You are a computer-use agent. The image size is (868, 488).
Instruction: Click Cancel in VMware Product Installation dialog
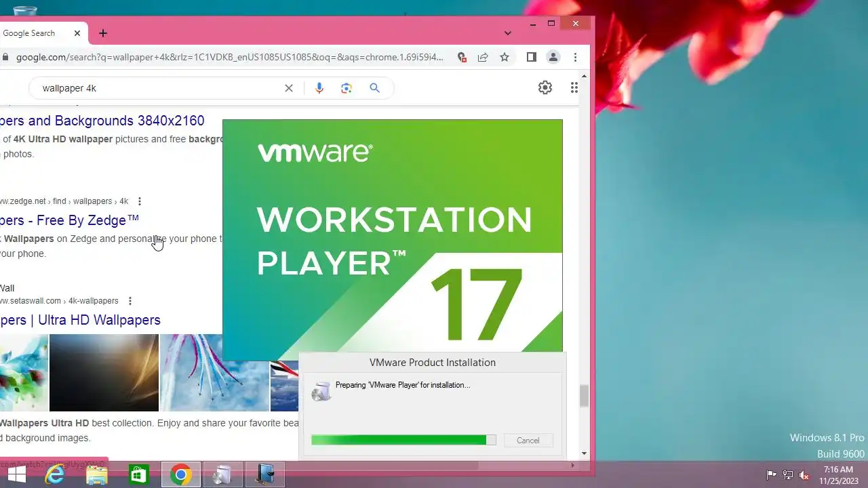coord(528,441)
